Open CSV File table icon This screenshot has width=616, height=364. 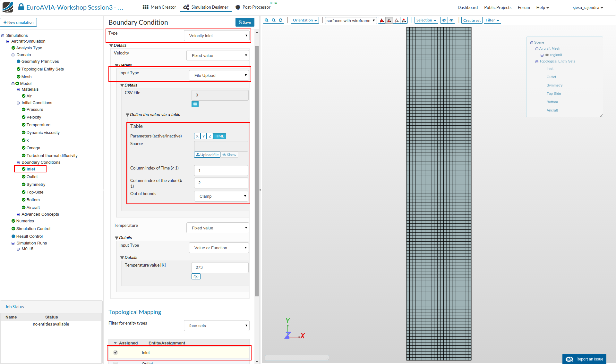195,104
